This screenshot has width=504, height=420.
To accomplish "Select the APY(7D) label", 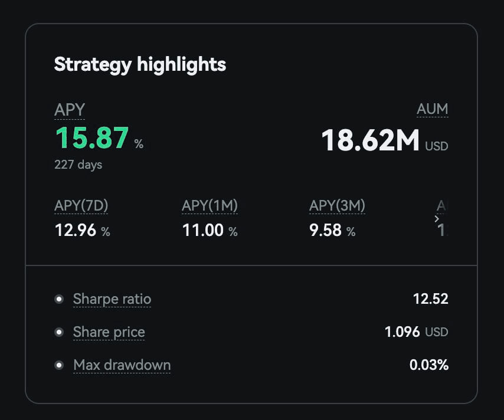I will 81,206.
